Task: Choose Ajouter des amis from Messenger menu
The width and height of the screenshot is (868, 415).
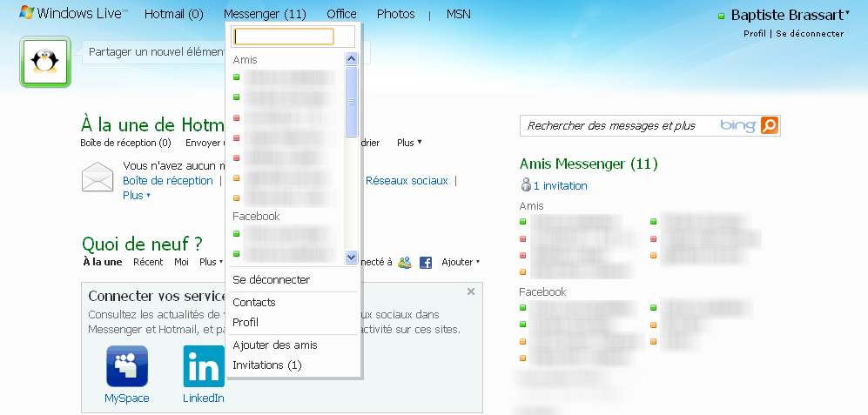Action: point(275,345)
